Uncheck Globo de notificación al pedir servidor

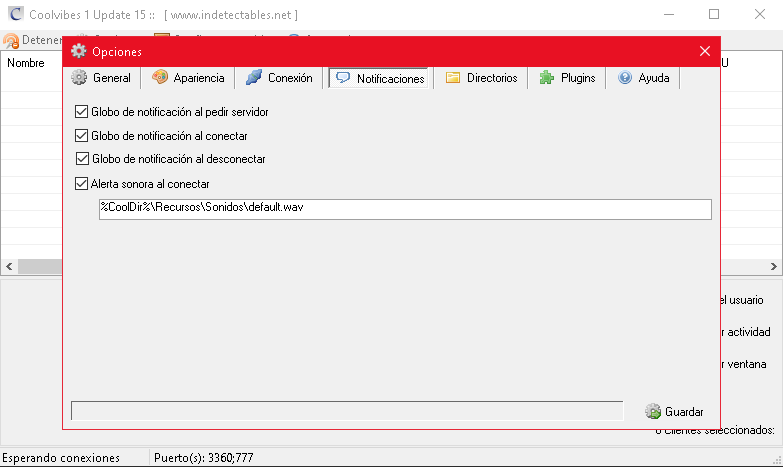pos(82,112)
